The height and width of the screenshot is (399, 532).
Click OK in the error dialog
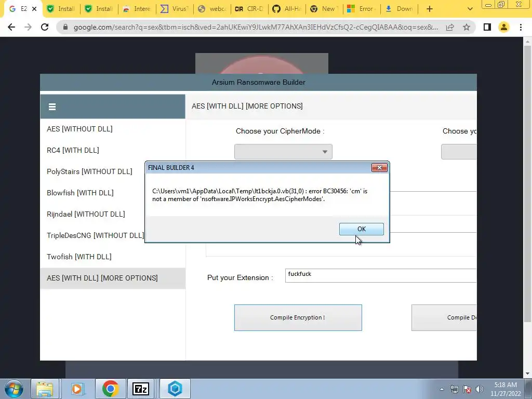click(362, 229)
